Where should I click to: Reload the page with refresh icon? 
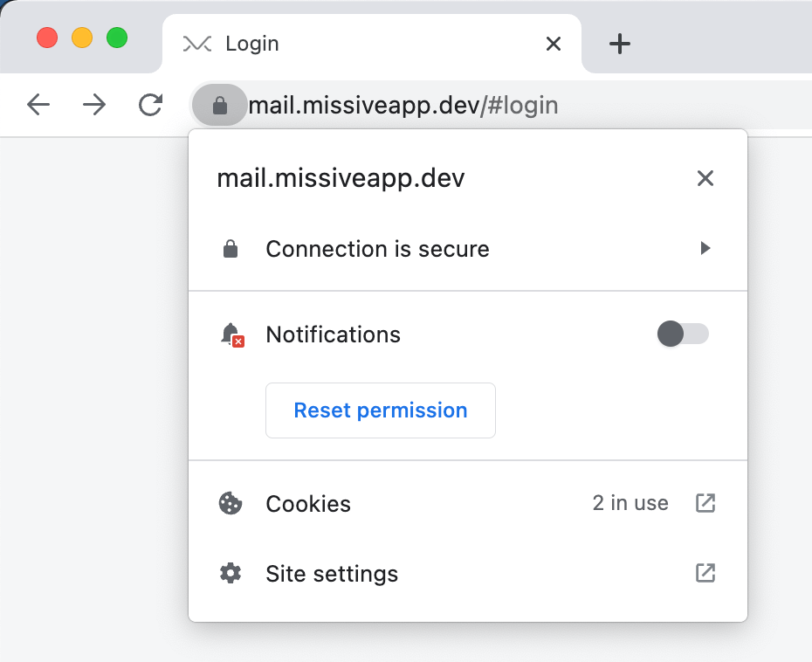pos(150,105)
